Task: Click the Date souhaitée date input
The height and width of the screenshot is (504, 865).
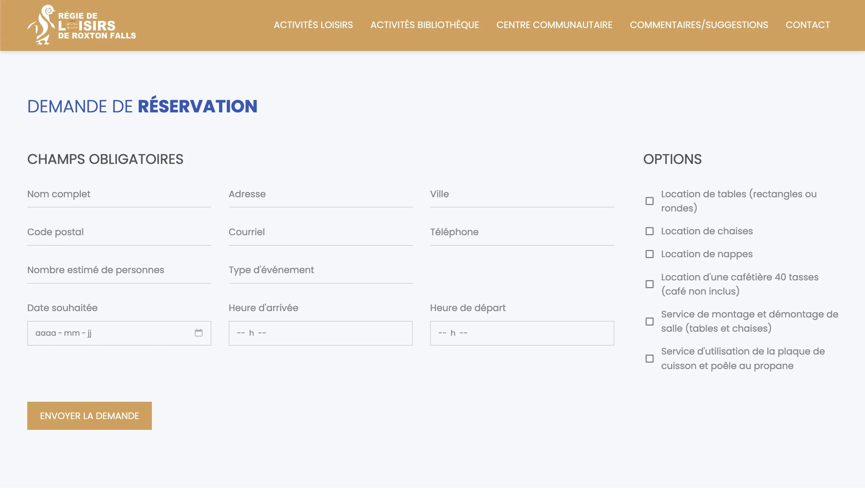Action: tap(119, 333)
